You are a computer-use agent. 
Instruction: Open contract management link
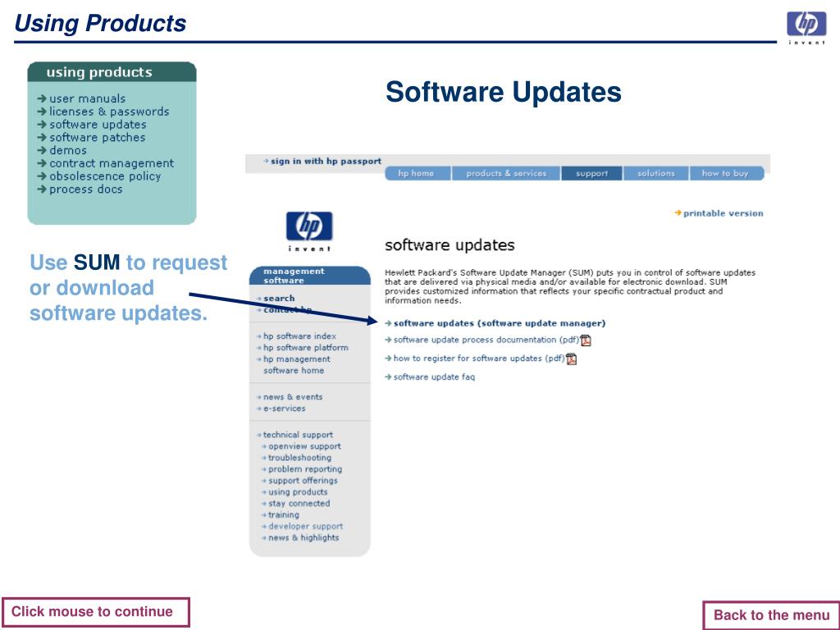point(112,163)
